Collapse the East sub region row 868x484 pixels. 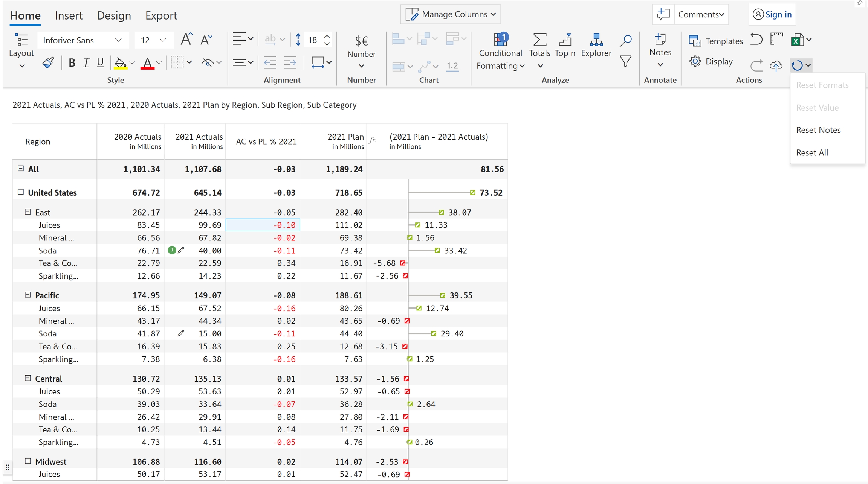28,212
